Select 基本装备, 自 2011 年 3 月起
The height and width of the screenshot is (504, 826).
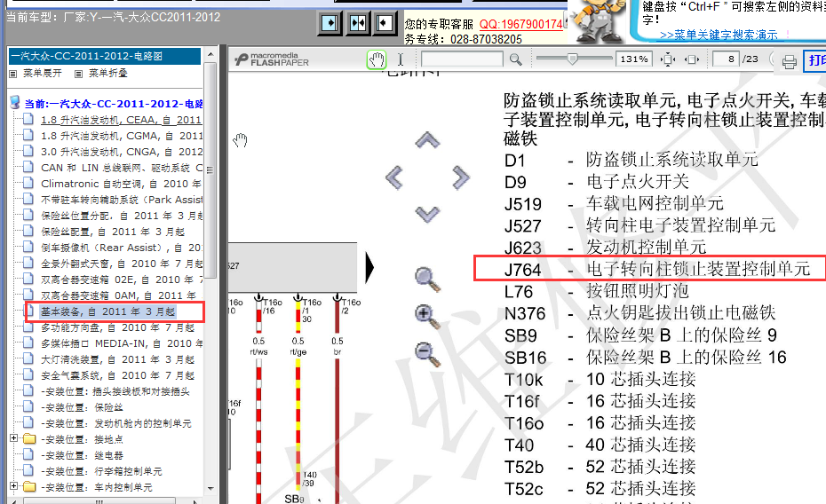108,311
